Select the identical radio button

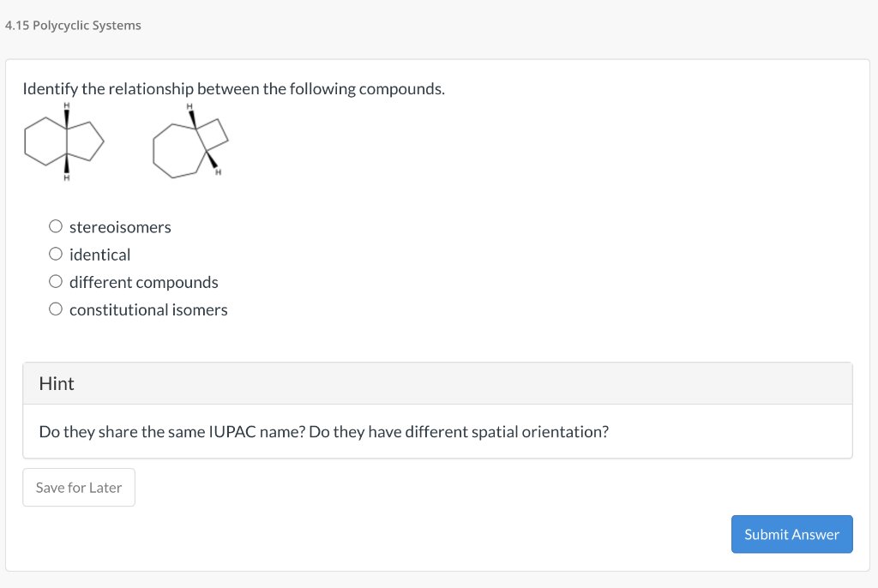coord(55,254)
